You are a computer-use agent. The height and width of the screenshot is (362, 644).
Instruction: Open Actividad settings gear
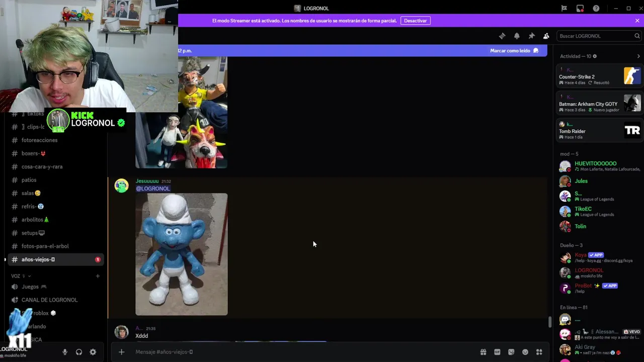pyautogui.click(x=595, y=56)
